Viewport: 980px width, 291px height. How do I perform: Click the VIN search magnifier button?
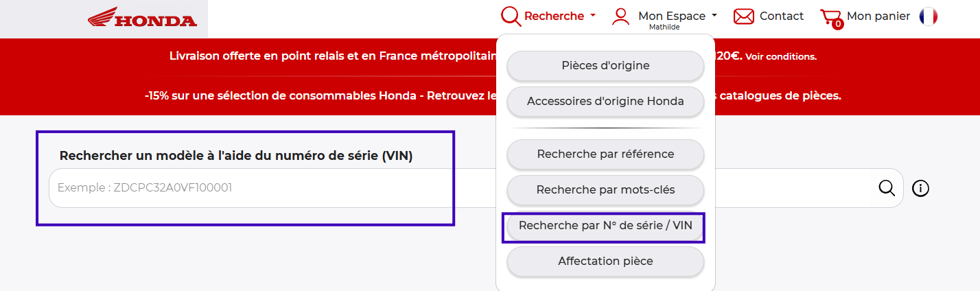tap(887, 188)
